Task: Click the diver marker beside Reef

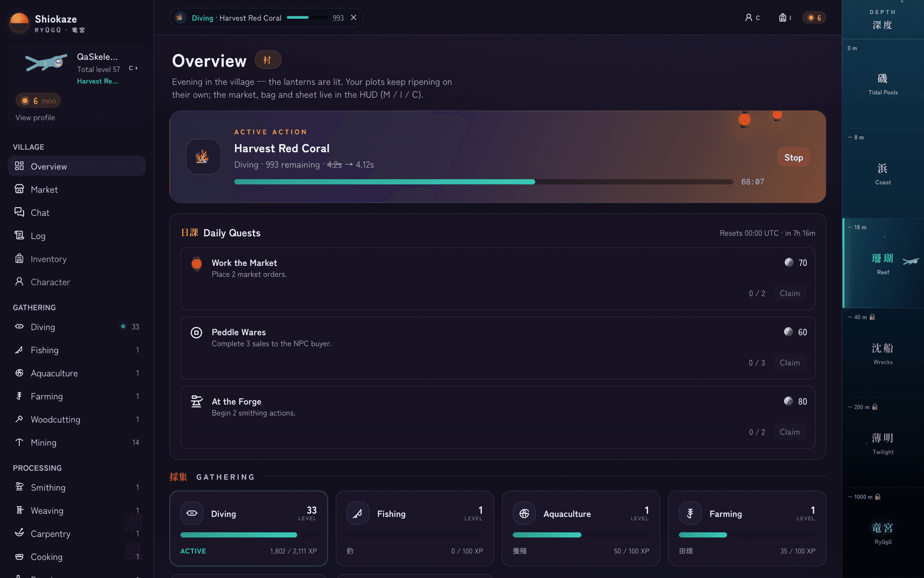Action: (x=911, y=261)
